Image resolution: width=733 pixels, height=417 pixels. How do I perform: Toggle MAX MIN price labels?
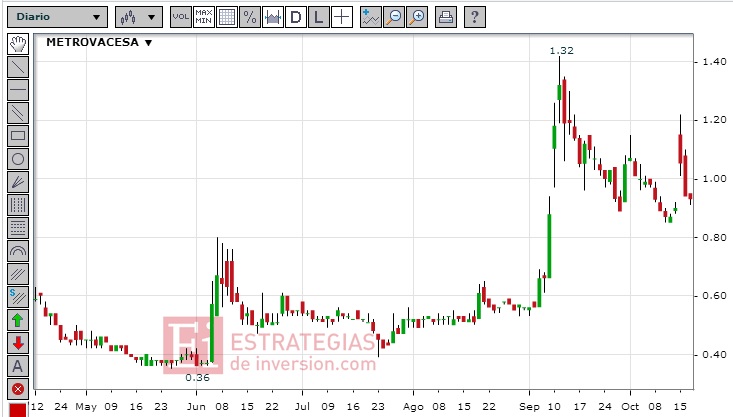[x=204, y=17]
